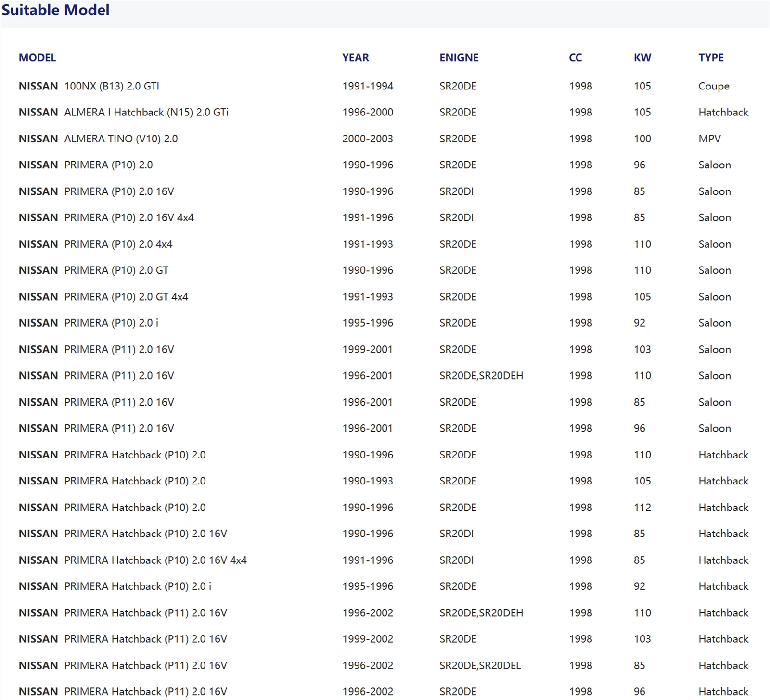The image size is (770, 700).
Task: Click year 1991-1994 for 100NX
Action: [x=368, y=86]
